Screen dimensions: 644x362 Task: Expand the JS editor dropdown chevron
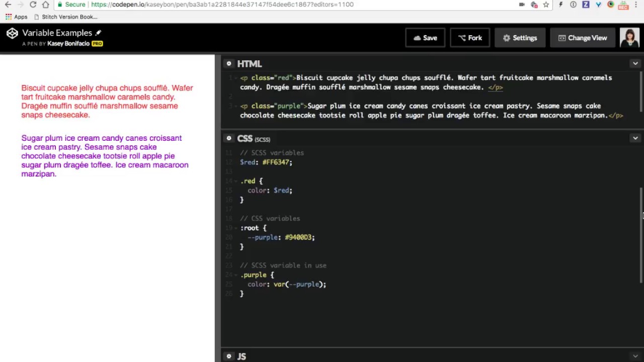tap(635, 356)
